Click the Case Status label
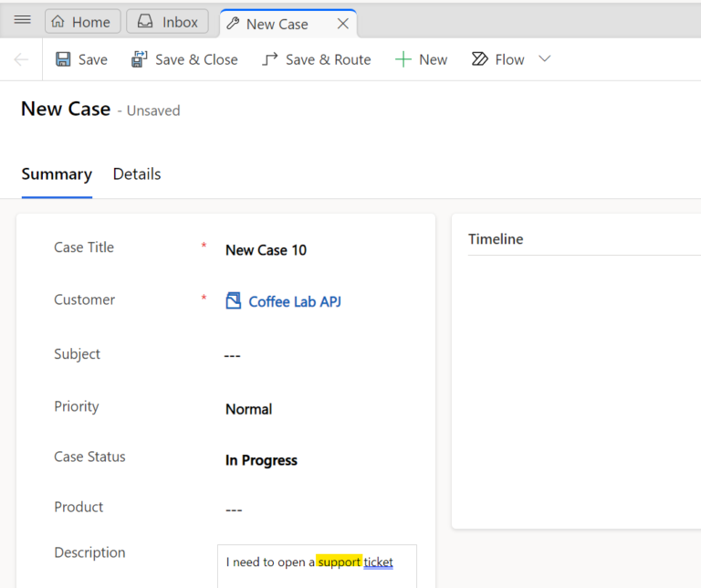701x588 pixels. (89, 457)
